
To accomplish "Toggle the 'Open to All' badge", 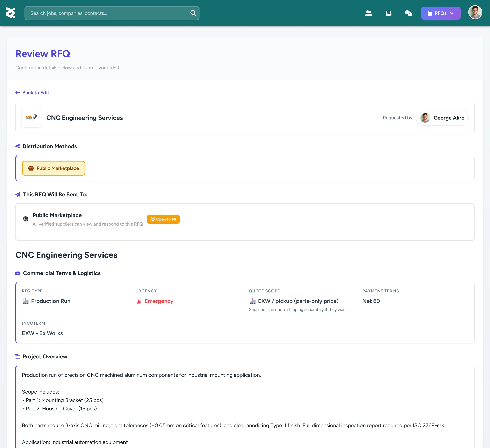I will click(163, 219).
